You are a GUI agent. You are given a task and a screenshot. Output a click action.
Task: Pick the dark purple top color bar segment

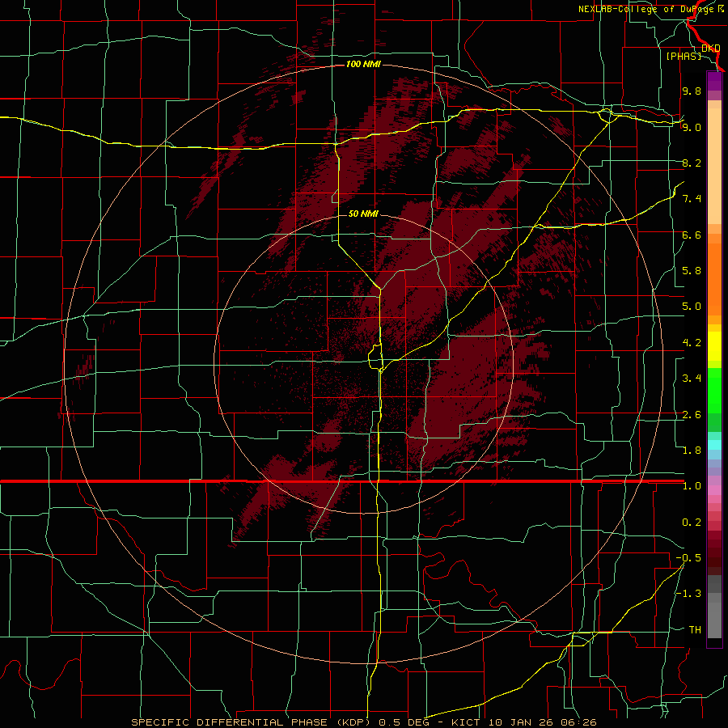pyautogui.click(x=714, y=81)
